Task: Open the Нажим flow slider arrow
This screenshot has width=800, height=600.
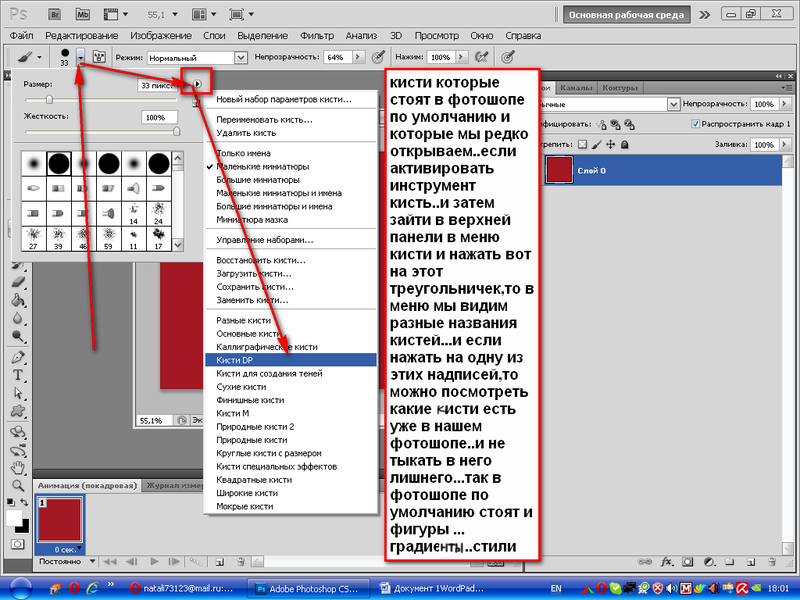Action: pos(461,57)
